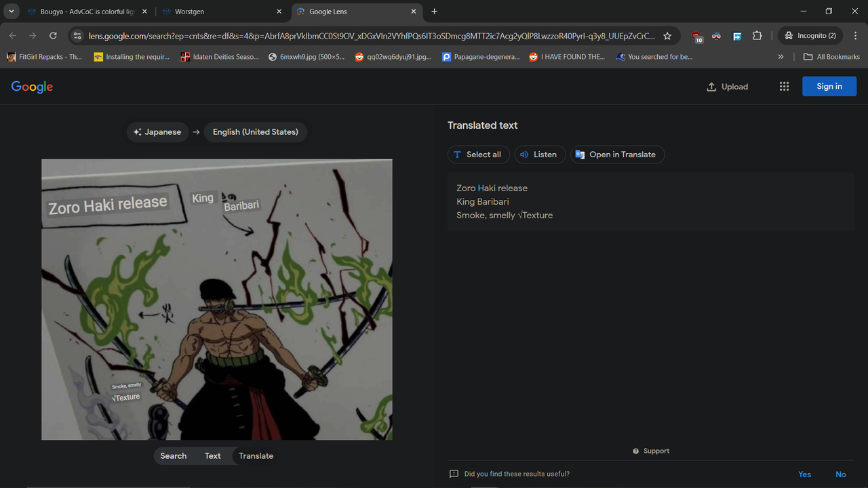Viewport: 868px width, 488px height.
Task: Open qq02wq6dyuj91.jpg bookmark
Action: point(393,57)
